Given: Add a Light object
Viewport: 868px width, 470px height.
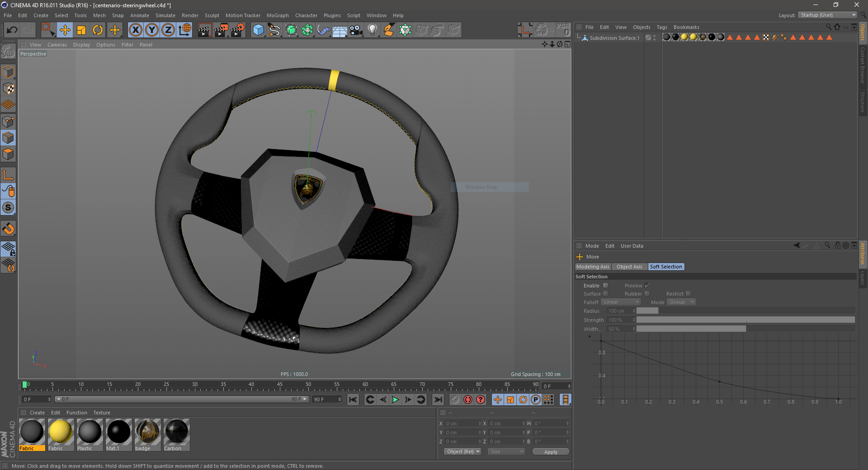Looking at the screenshot, I should tap(373, 30).
